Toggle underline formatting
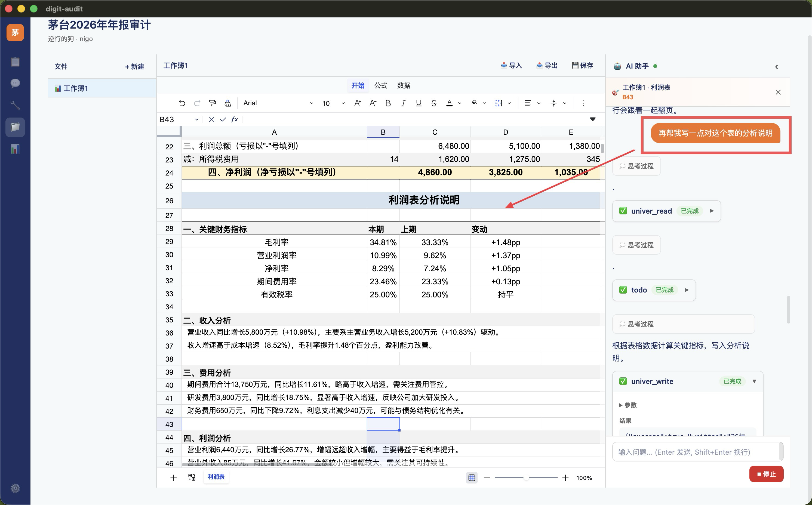Image resolution: width=812 pixels, height=505 pixels. click(419, 103)
